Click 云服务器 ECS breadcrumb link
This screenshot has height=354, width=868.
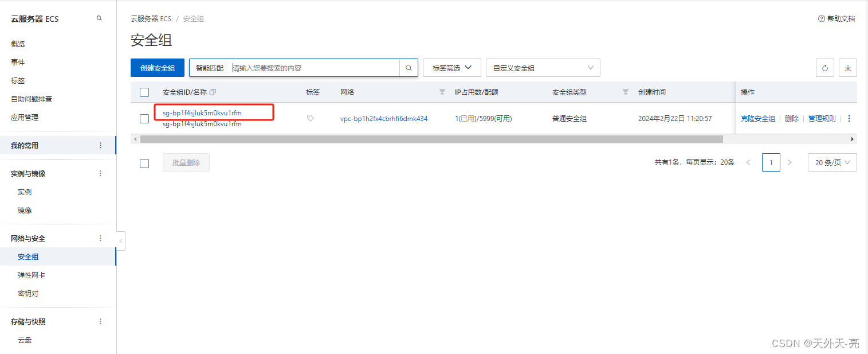[x=151, y=19]
